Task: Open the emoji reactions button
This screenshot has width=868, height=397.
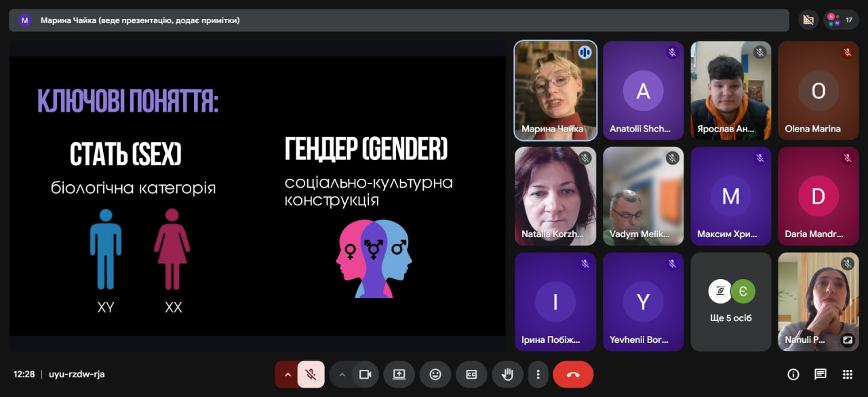Action: click(435, 375)
